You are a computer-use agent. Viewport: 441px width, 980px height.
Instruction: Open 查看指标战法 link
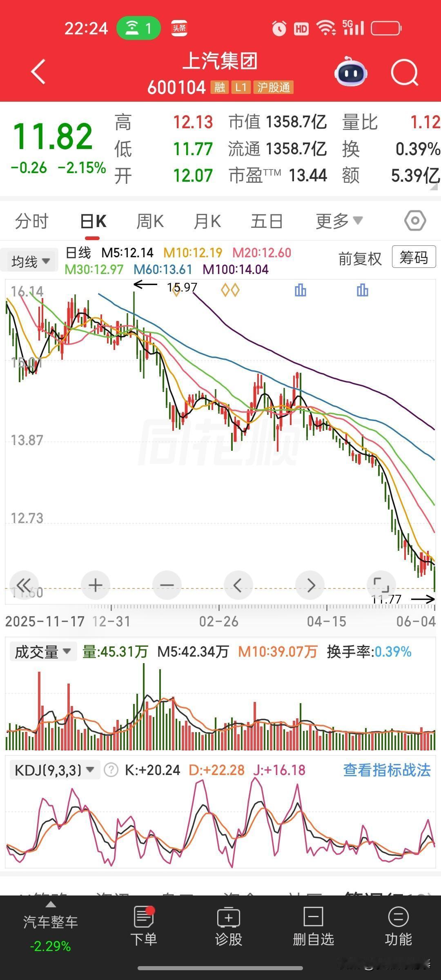pyautogui.click(x=387, y=770)
